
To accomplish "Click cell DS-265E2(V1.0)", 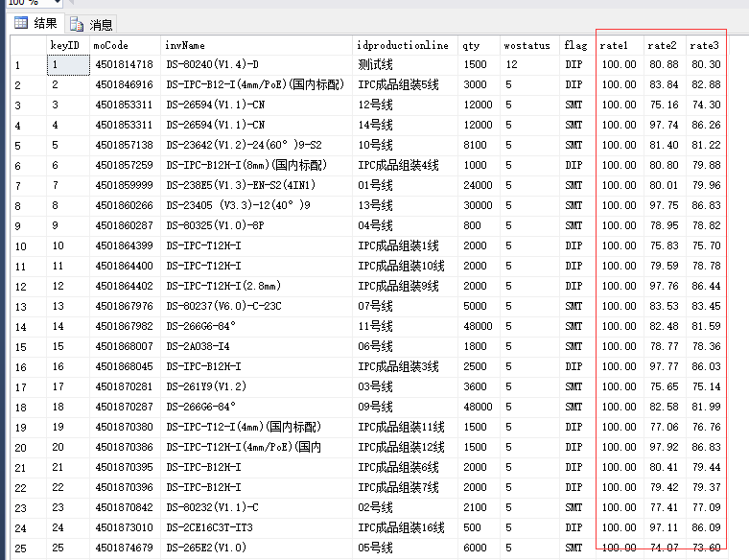I will 256,548.
